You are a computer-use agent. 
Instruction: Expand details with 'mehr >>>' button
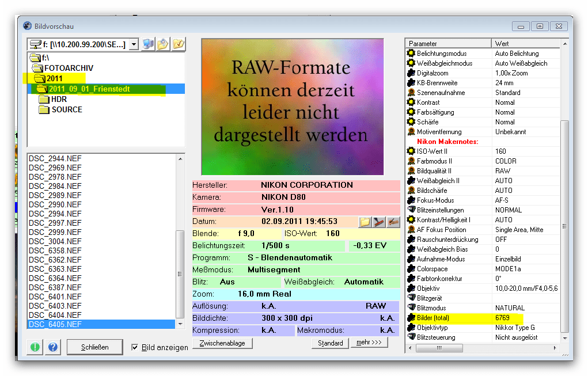coord(369,343)
